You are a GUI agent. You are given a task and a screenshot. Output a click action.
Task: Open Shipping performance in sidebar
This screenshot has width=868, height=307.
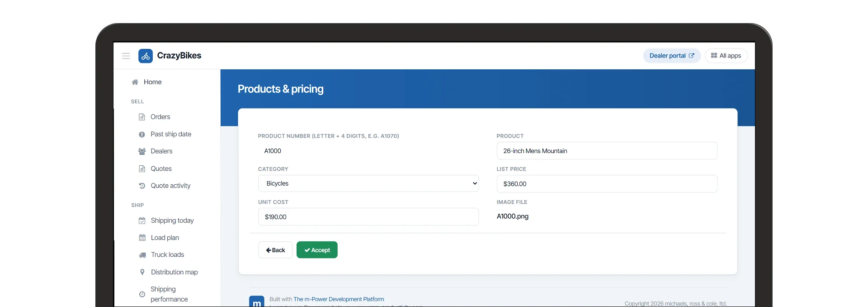click(169, 294)
